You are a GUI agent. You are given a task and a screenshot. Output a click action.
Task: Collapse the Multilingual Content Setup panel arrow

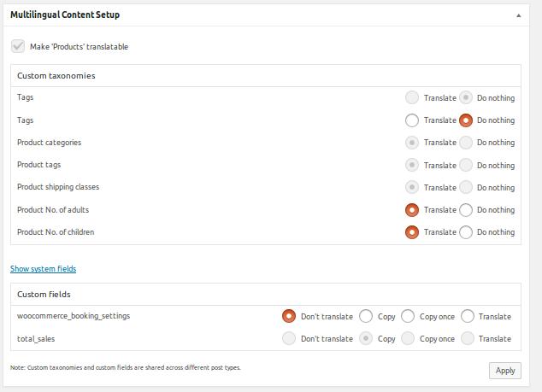pos(518,15)
